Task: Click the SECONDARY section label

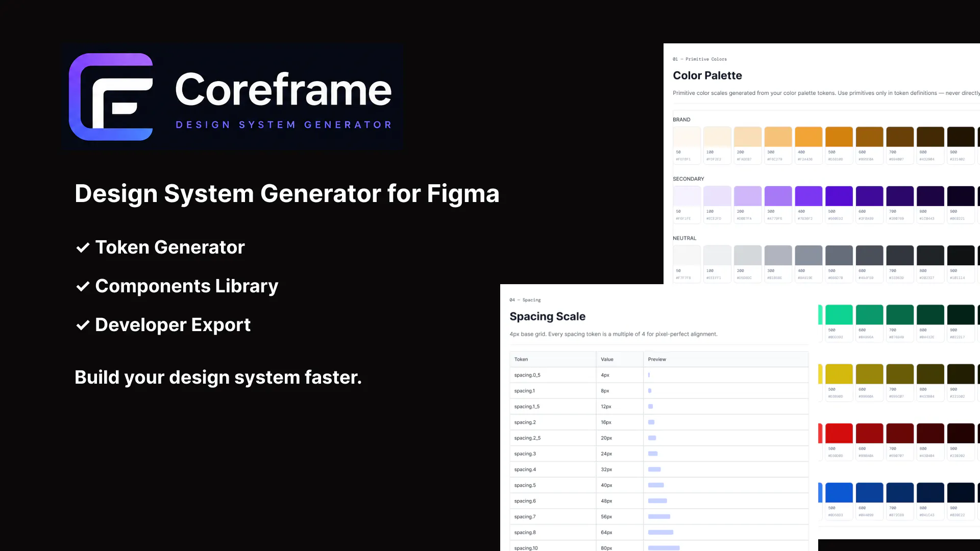Action: 688,179
